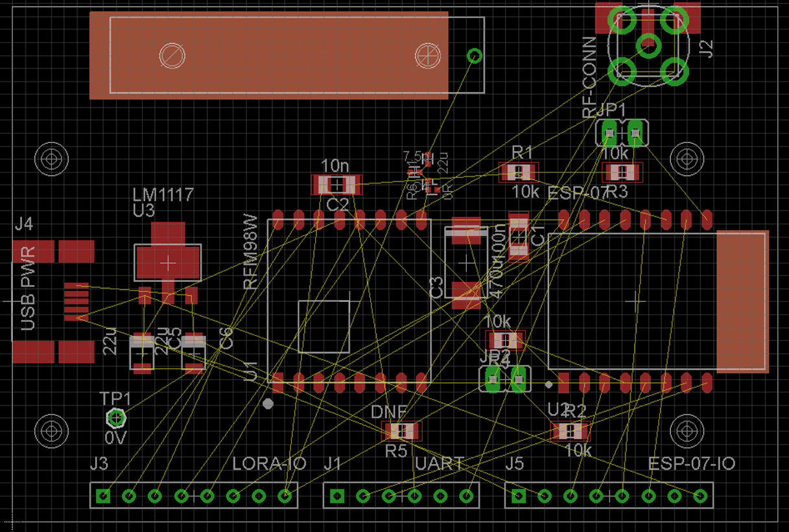Click the LM1117 regulator U3 tab pad
This screenshot has width=789, height=532.
click(168, 257)
